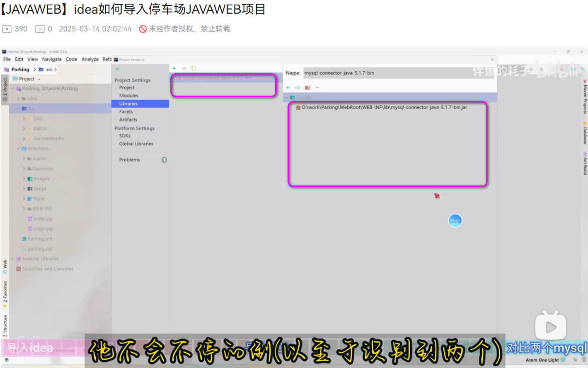
Task: Click the remove library minus icon
Action: (x=184, y=68)
